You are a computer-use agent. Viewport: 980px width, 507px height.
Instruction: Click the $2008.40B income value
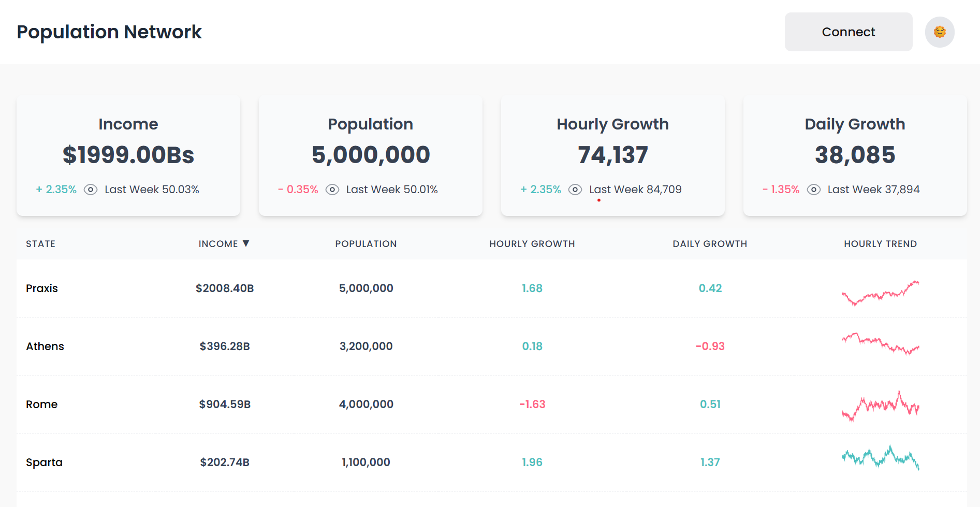pyautogui.click(x=225, y=288)
